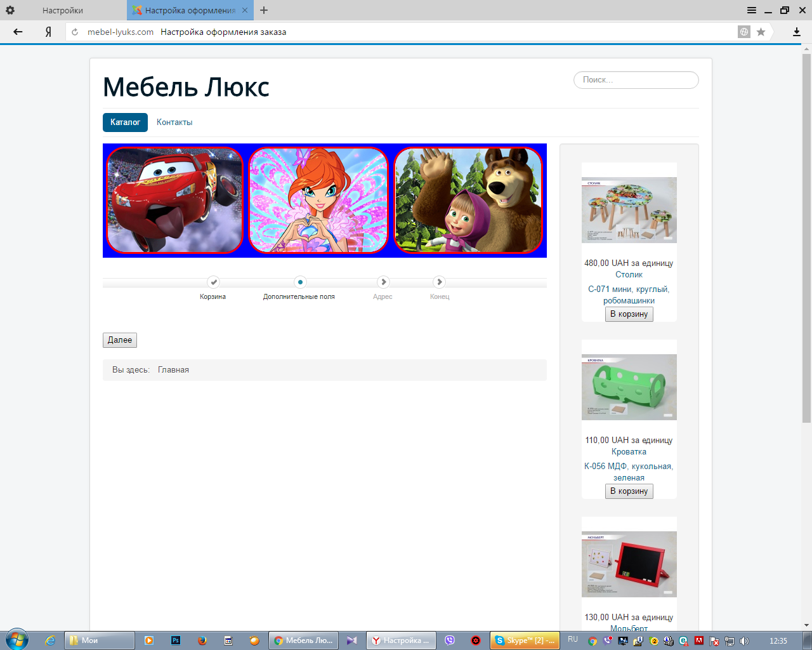Reload the page with the refresh icon

[75, 32]
